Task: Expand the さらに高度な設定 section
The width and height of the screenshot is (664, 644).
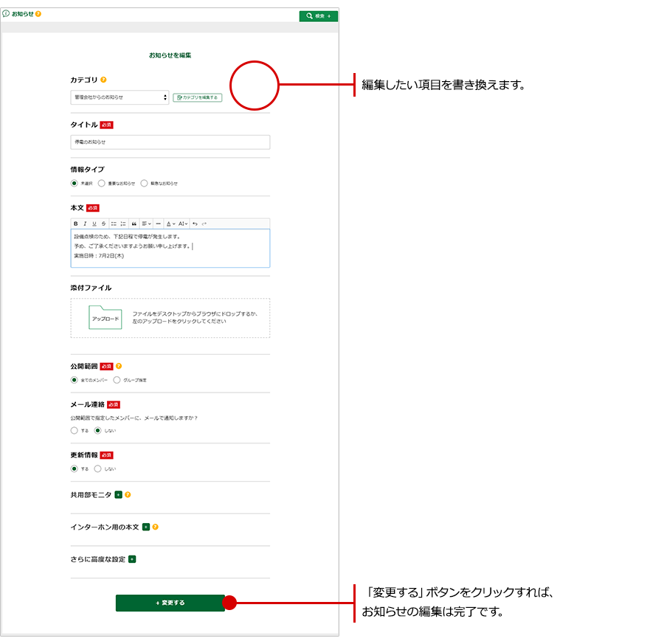Action: [x=132, y=559]
